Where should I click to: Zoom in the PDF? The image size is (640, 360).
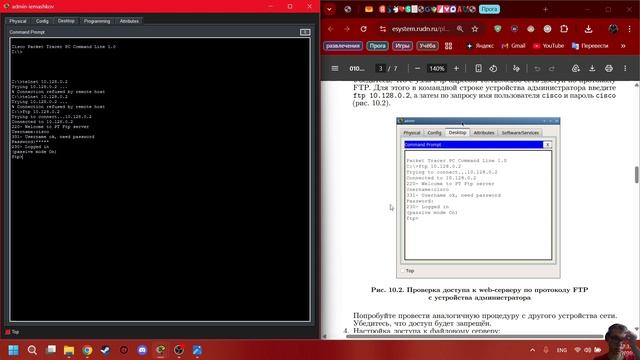[456, 69]
